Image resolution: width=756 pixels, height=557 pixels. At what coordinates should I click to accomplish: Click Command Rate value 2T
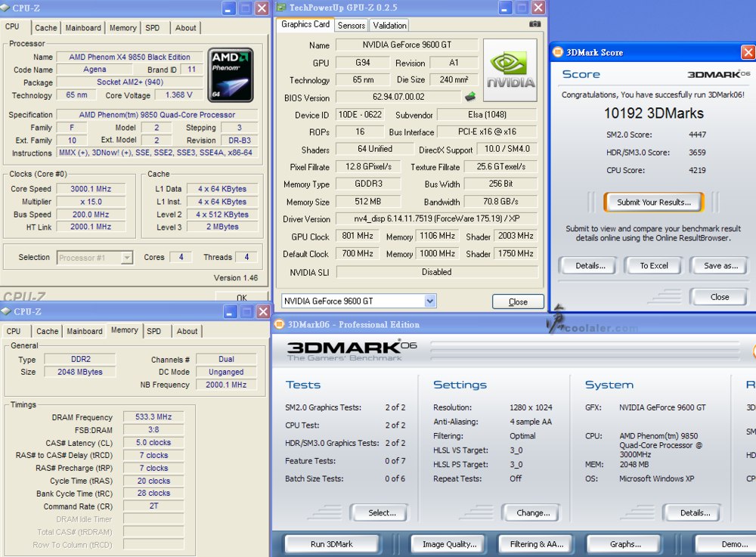click(x=153, y=506)
